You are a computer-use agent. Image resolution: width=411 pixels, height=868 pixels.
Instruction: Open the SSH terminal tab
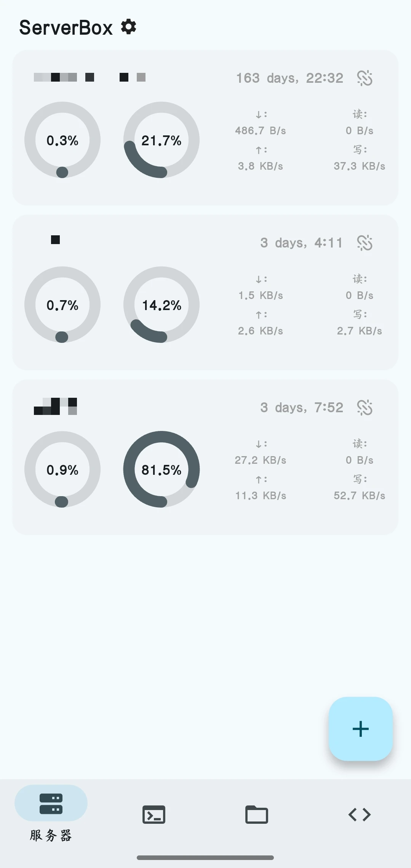pos(154,814)
